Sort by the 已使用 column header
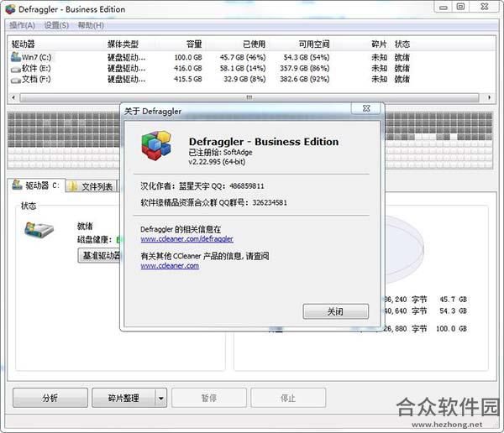Image resolution: width=504 pixels, height=433 pixels. 254,44
